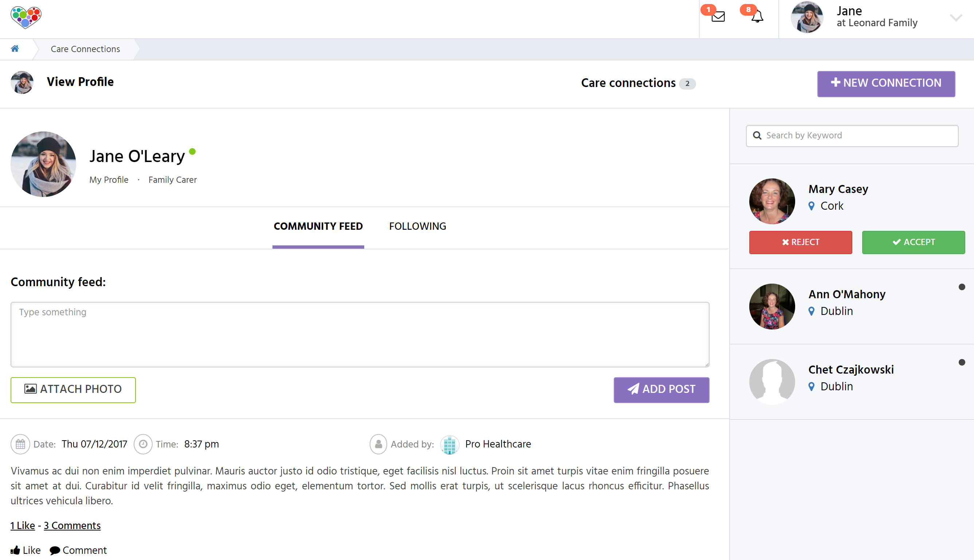Click the thumbs-up Like icon
Viewport: 974px width, 560px height.
pos(15,550)
